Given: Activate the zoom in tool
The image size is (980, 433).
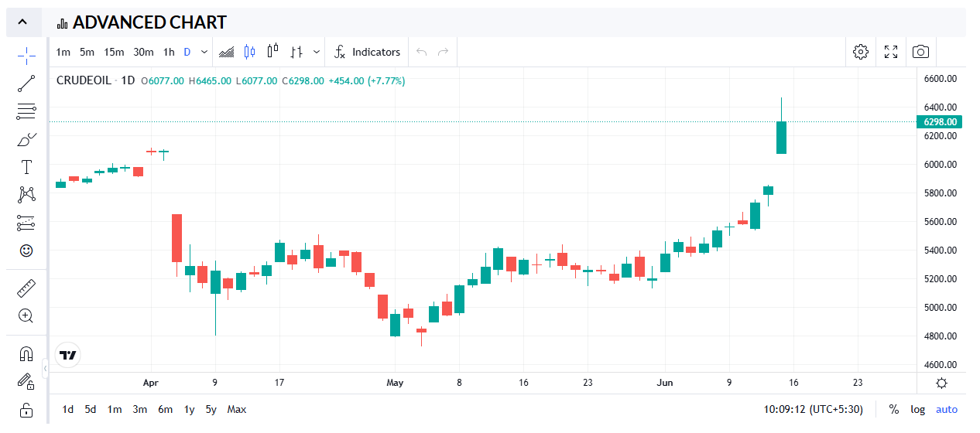Looking at the screenshot, I should point(26,315).
